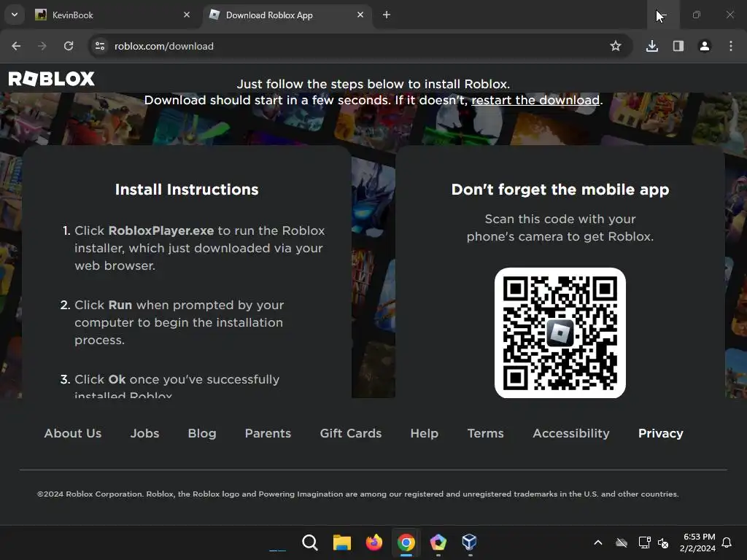Open the notifications bell icon
Viewport: 747px width, 560px height.
pyautogui.click(x=727, y=542)
